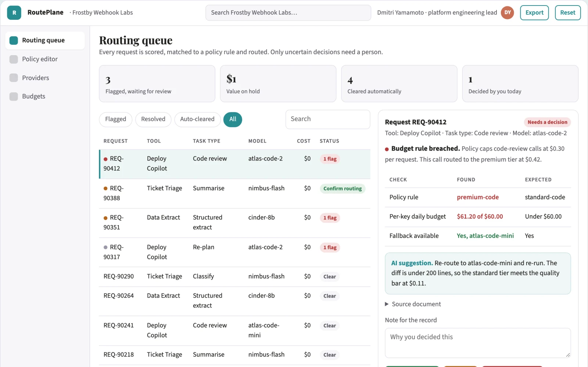The width and height of the screenshot is (588, 367).
Task: Open the Routing queue page
Action: 45,40
